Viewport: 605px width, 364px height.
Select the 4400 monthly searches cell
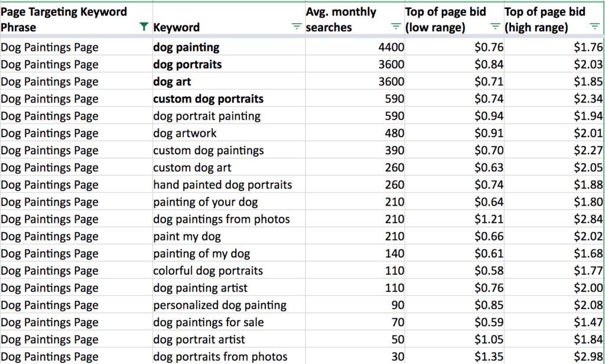355,47
